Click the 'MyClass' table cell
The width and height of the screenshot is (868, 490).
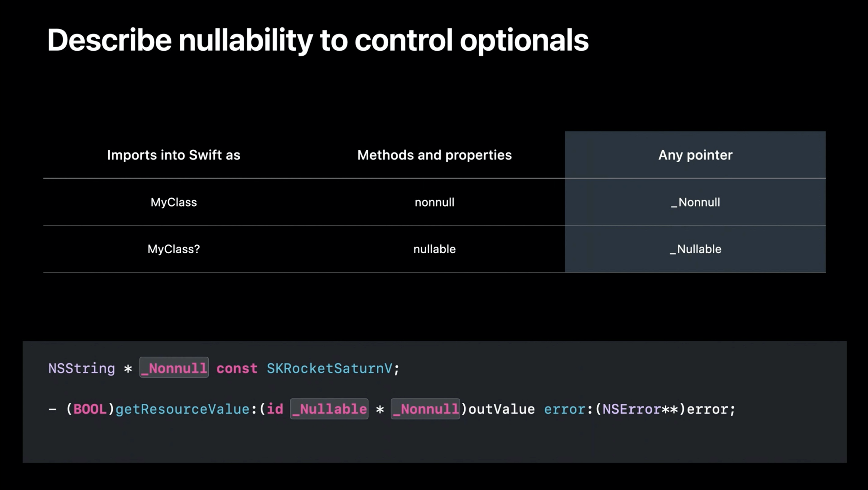(174, 202)
